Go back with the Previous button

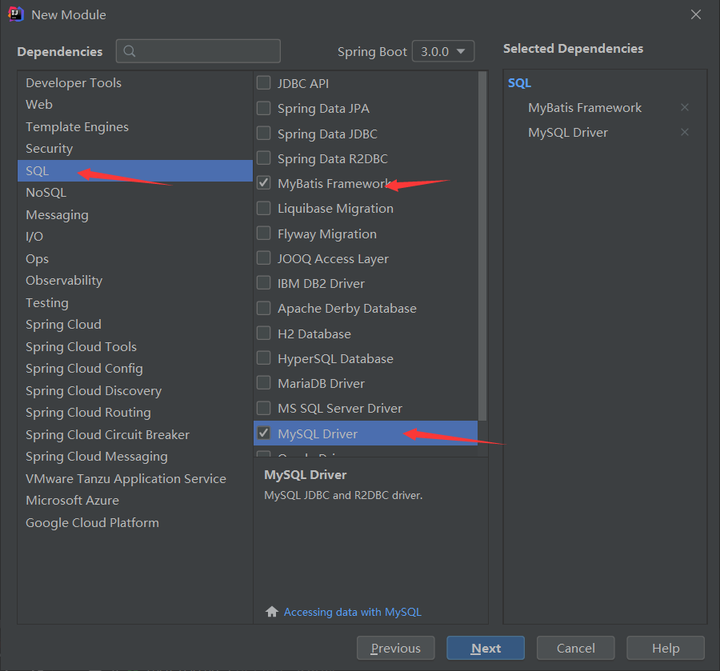pyautogui.click(x=395, y=648)
